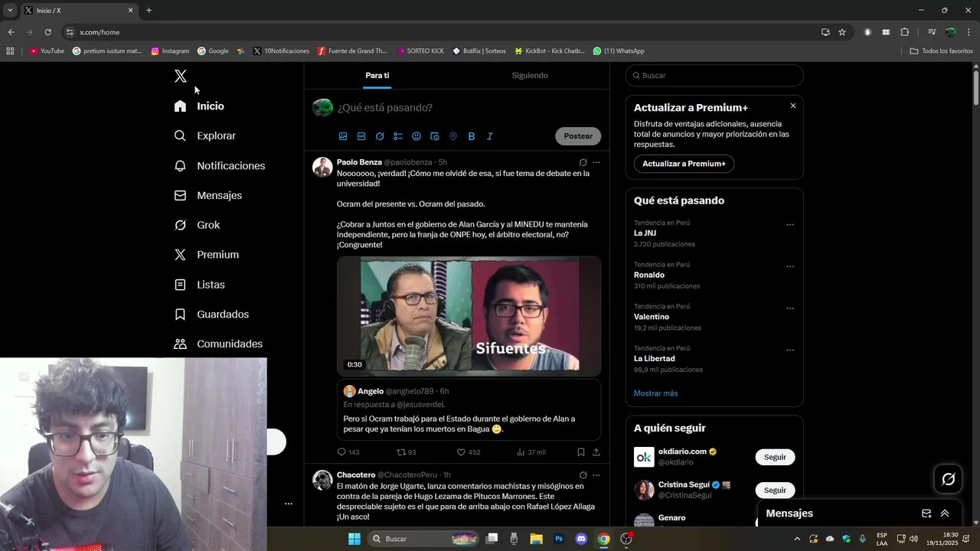Repost Paolo Benza's post
This screenshot has width=980, height=551.
click(406, 452)
